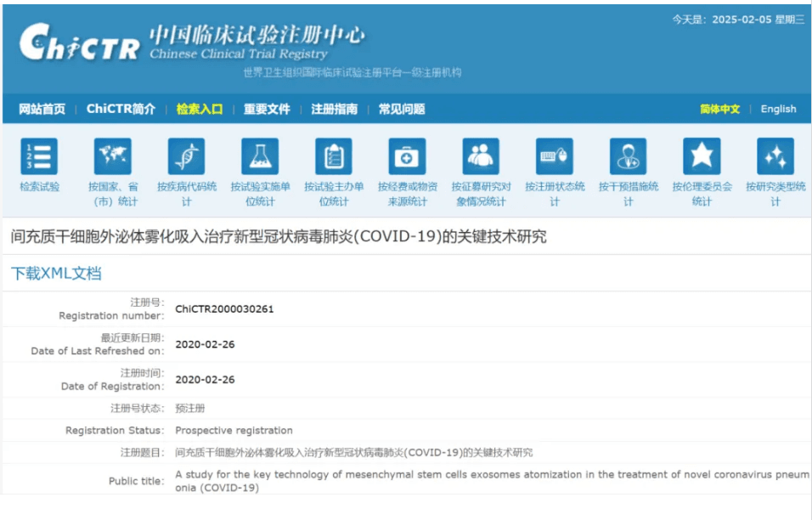Click the sparkles study type icon
This screenshot has width=812, height=520.
coord(775,157)
